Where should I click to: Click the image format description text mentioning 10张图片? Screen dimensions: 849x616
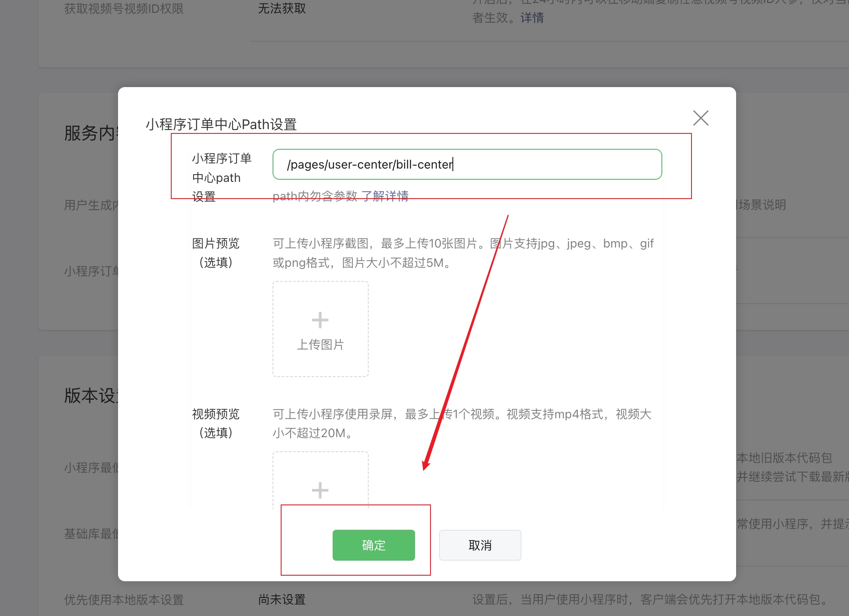click(x=463, y=253)
